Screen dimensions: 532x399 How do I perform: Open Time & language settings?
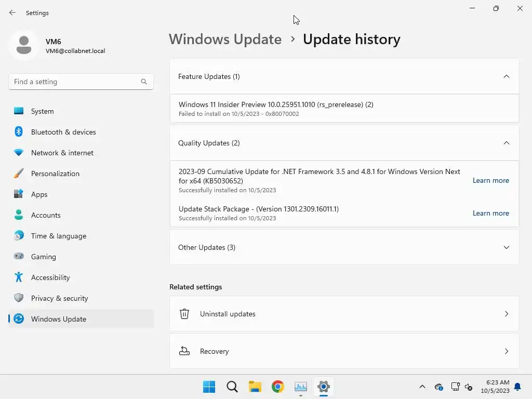(81, 236)
